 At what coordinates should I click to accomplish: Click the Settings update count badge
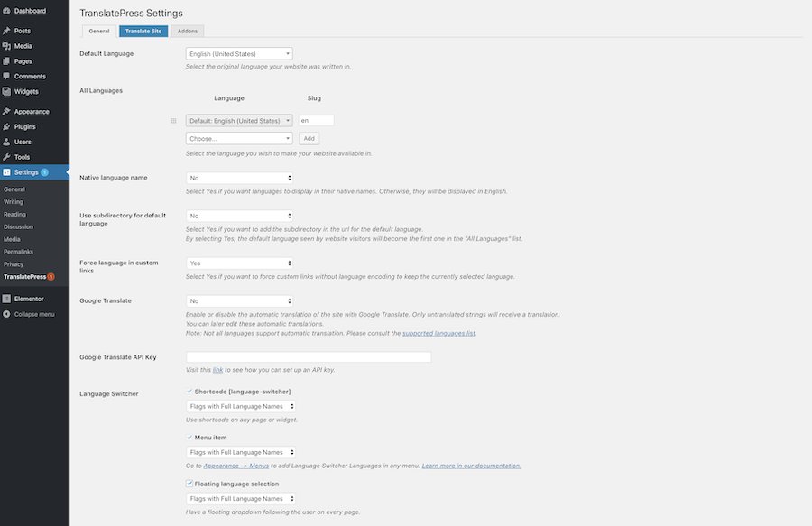tap(44, 172)
